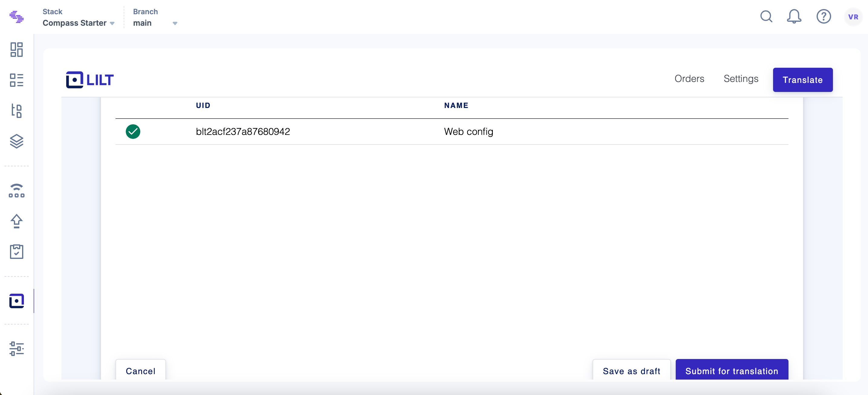Screen dimensions: 868x395
Task: Select the deploy/upload icon in sidebar
Action: [17, 220]
